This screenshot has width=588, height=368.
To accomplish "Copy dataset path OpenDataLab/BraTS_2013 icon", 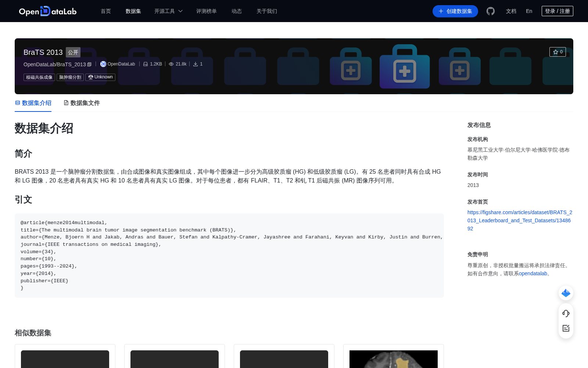I will tap(89, 64).
